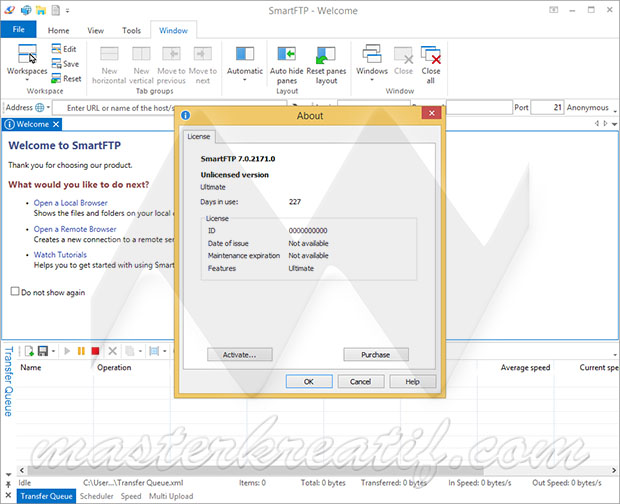Pause the transfer queue
Image resolution: width=620 pixels, height=504 pixels.
(81, 351)
